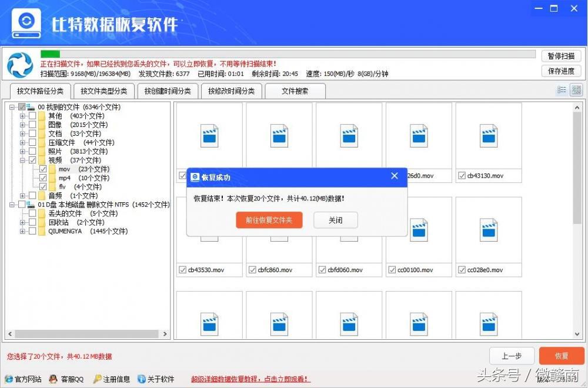
Task: Open 客服QQ via the penguin icon
Action: point(53,379)
